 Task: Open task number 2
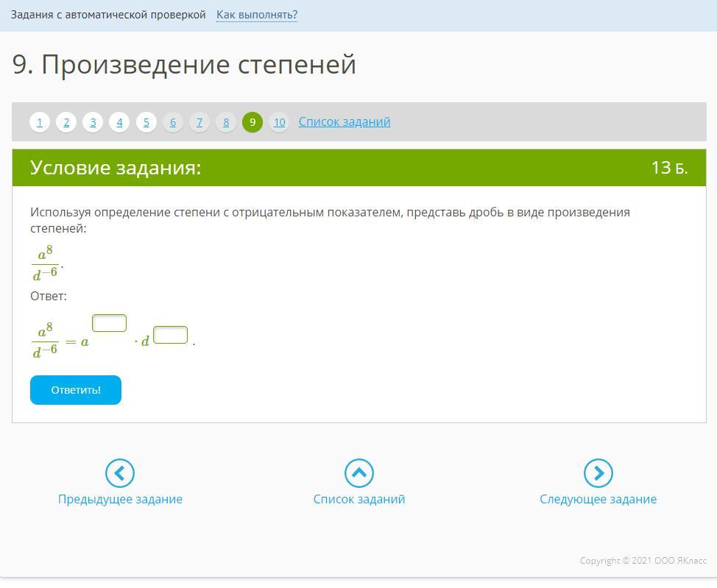click(66, 122)
